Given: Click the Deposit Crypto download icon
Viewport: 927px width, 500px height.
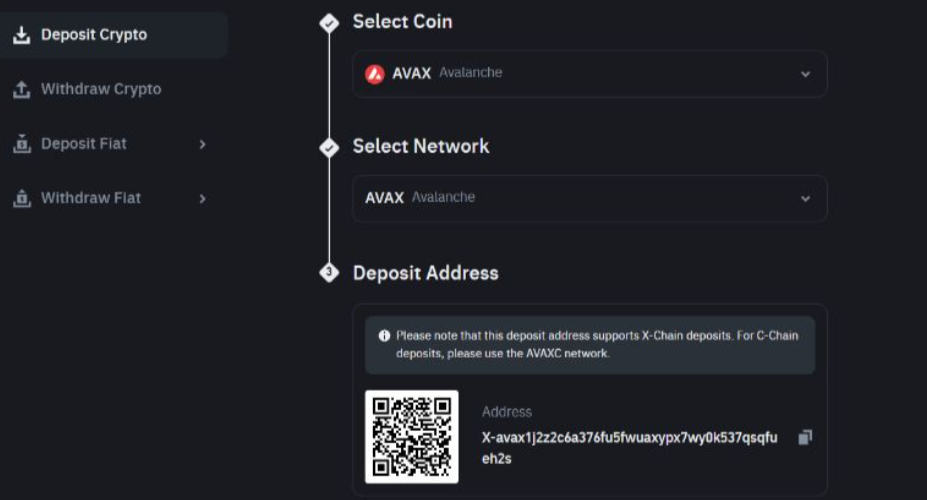Looking at the screenshot, I should (21, 35).
